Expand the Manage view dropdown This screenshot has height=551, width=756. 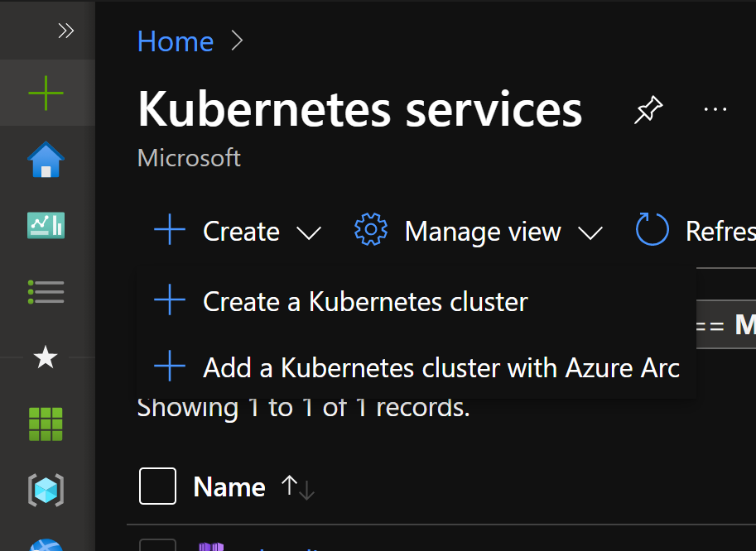pyautogui.click(x=590, y=232)
